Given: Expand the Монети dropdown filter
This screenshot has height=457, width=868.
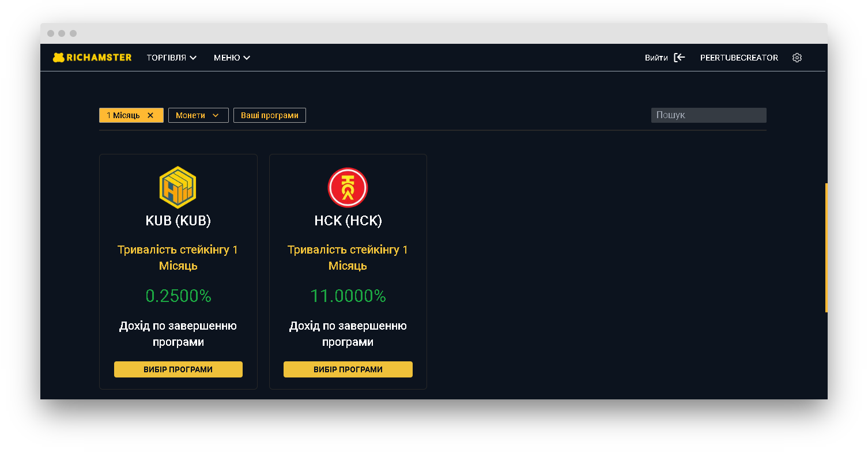Looking at the screenshot, I should (x=198, y=115).
